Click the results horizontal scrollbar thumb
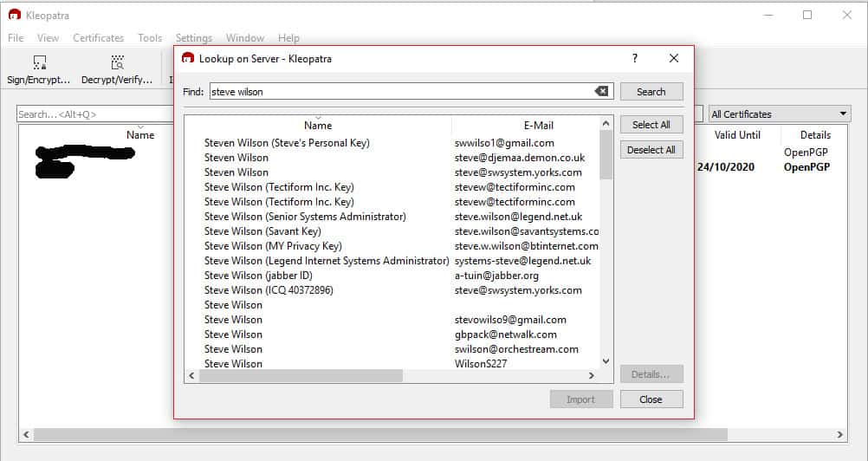 point(301,376)
